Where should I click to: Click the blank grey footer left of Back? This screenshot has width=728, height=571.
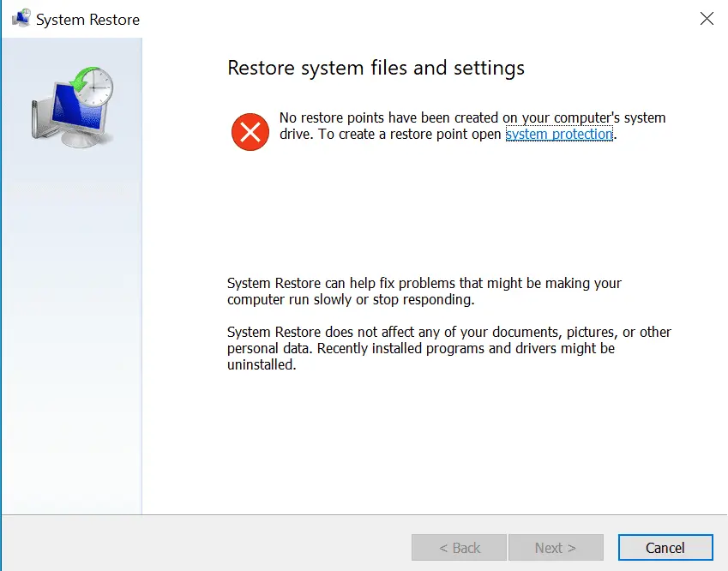point(206,545)
